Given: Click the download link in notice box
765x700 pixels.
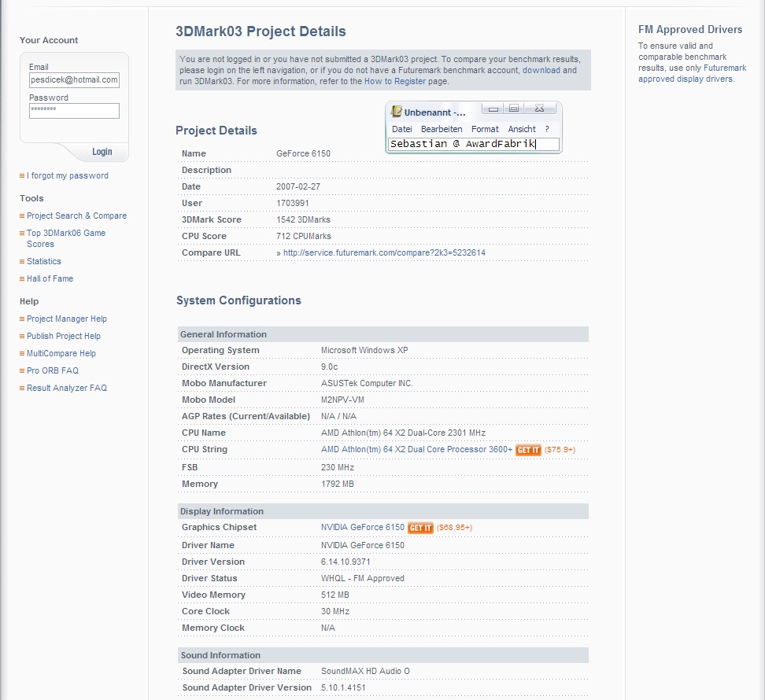Looking at the screenshot, I should tap(541, 70).
